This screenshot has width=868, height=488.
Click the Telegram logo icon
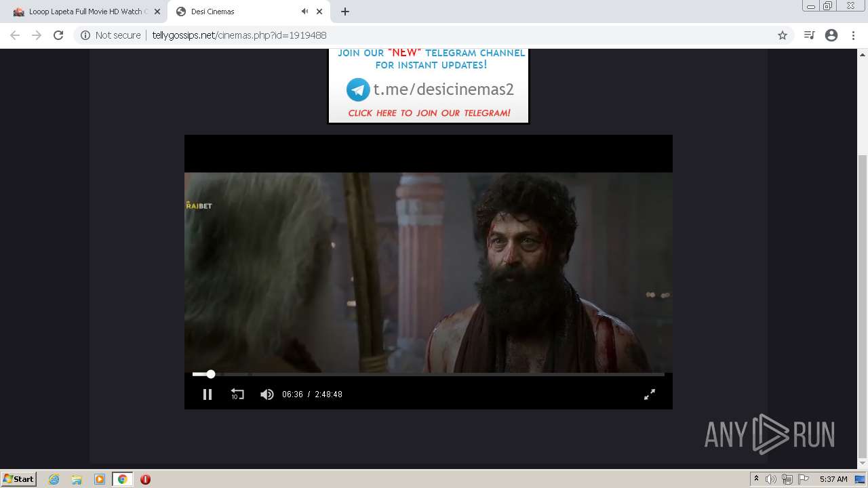pos(358,89)
